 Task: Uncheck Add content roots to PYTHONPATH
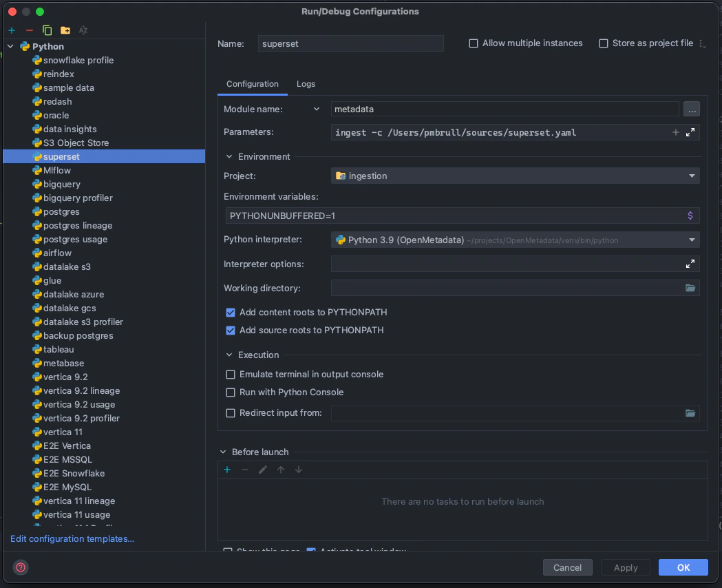(231, 312)
